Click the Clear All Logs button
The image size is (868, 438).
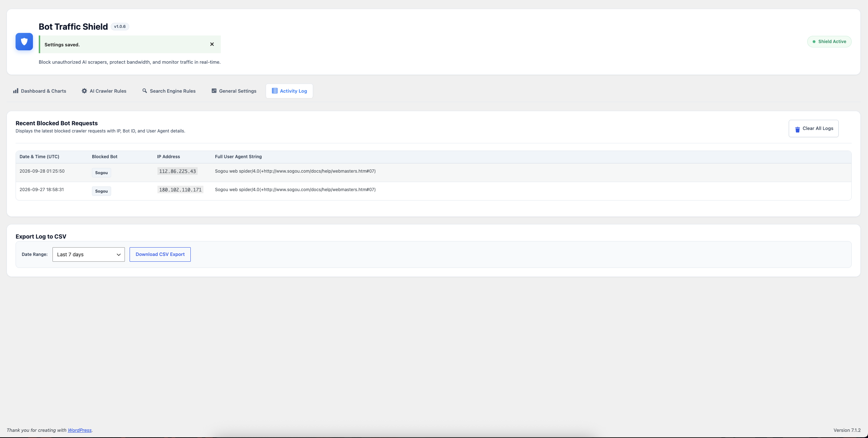coord(814,129)
